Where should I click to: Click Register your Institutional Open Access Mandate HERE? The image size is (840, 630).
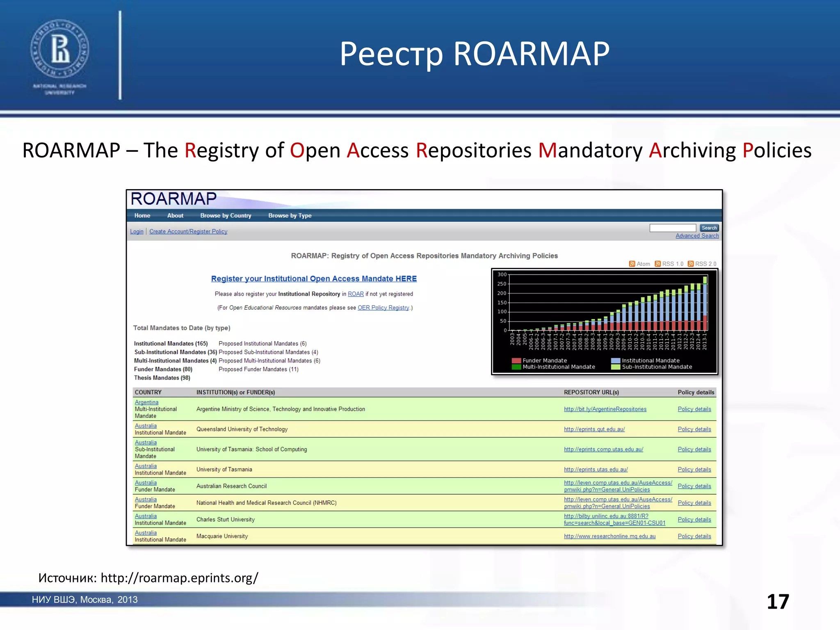tap(314, 278)
